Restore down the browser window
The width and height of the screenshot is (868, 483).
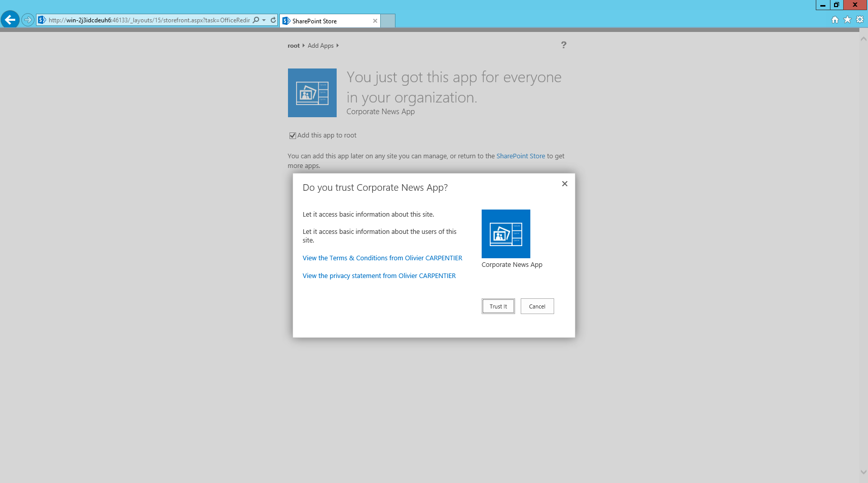pos(837,5)
